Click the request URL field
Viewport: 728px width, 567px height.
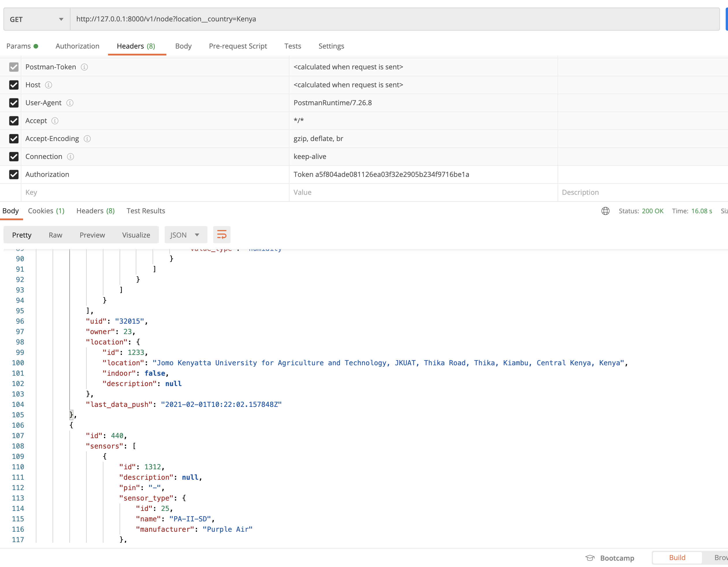393,19
